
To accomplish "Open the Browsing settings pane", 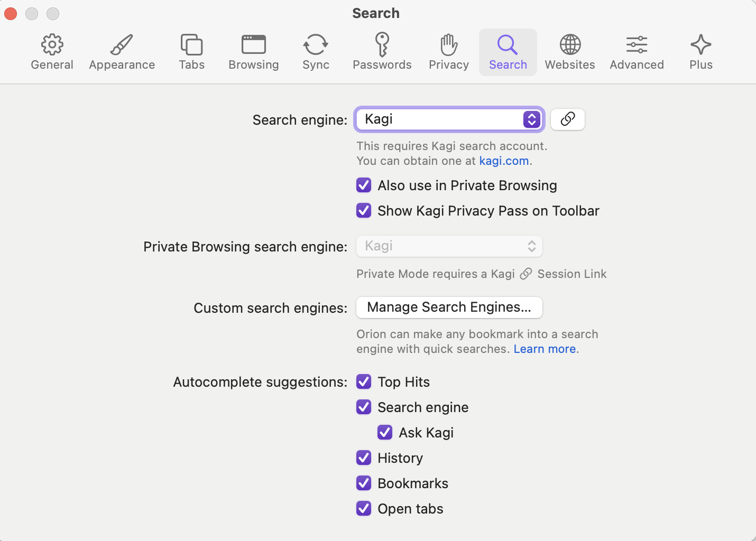I will [x=253, y=52].
